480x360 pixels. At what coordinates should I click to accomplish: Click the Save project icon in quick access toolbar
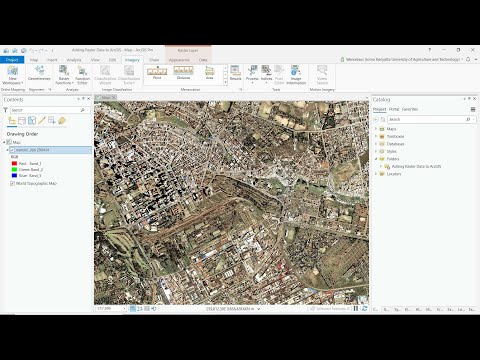point(23,51)
